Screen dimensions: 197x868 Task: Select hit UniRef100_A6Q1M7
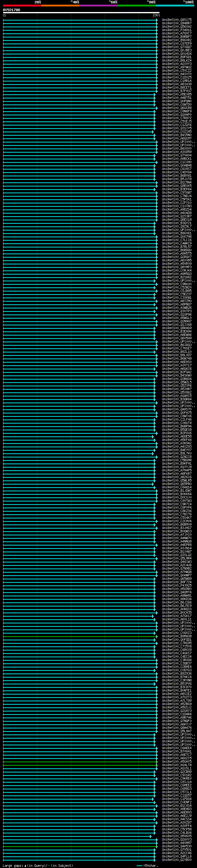pos(177,139)
